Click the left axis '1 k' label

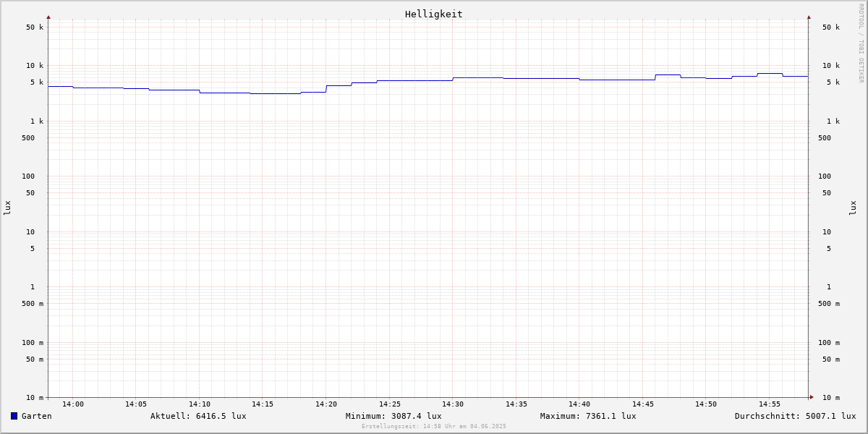point(37,122)
